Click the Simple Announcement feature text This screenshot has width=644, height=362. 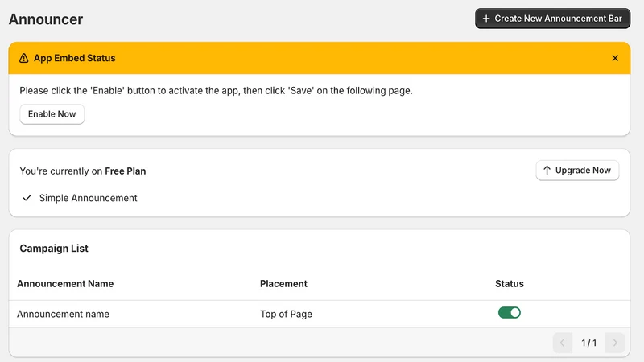point(89,198)
